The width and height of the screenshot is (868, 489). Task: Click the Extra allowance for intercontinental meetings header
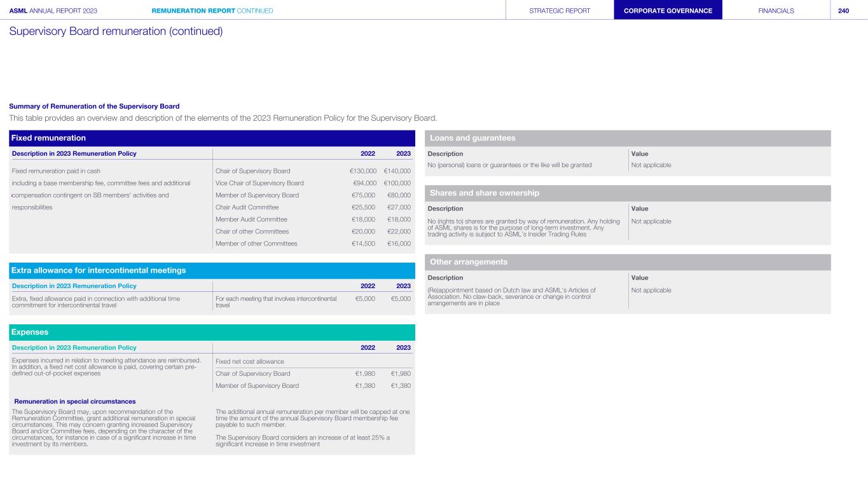212,270
